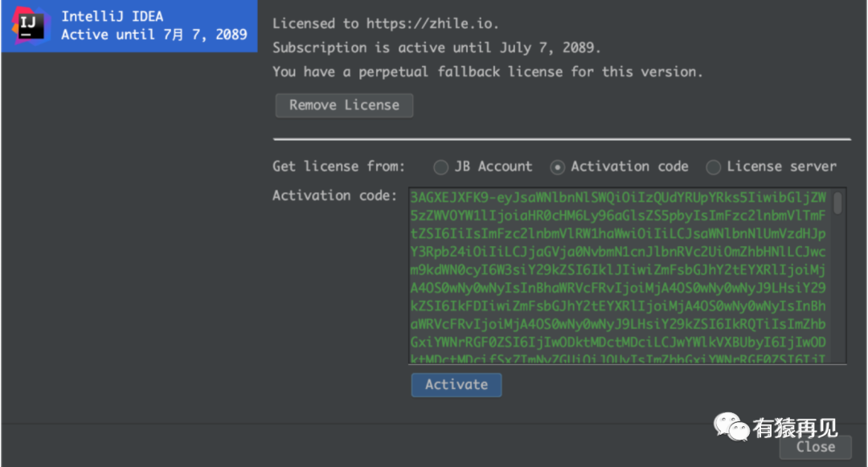Click the horizontal separator under Remove License
The image size is (868, 467).
click(561, 140)
